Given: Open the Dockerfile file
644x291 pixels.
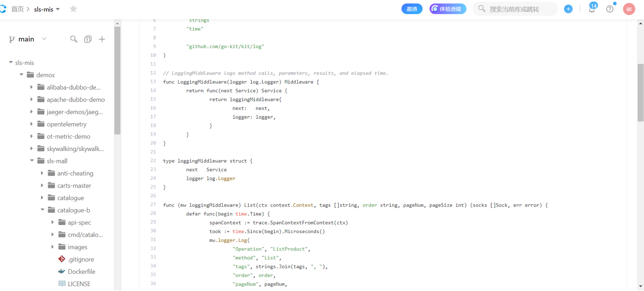Looking at the screenshot, I should coord(82,272).
